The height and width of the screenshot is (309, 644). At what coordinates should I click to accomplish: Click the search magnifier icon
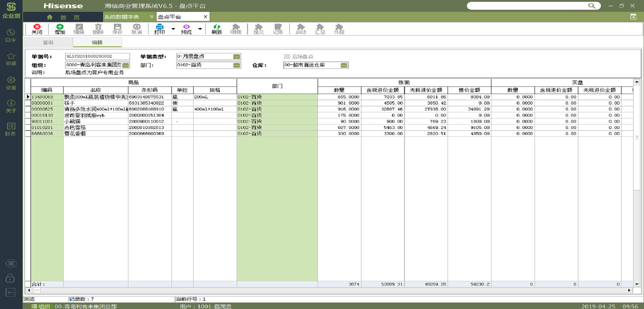[x=592, y=6]
